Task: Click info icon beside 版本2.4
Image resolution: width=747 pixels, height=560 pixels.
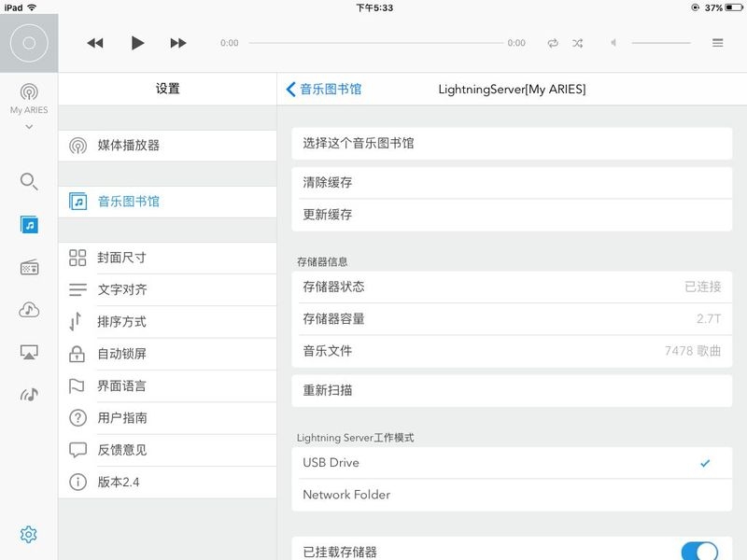Action: [x=78, y=482]
